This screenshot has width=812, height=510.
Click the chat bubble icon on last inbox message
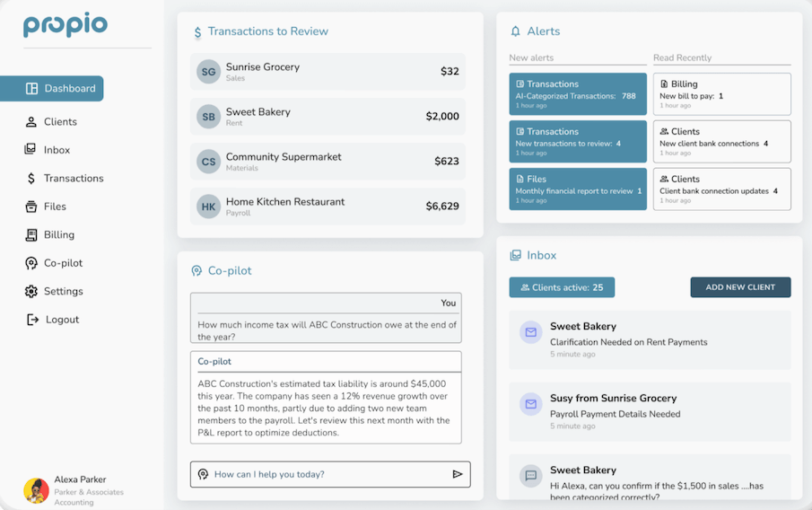tap(530, 475)
